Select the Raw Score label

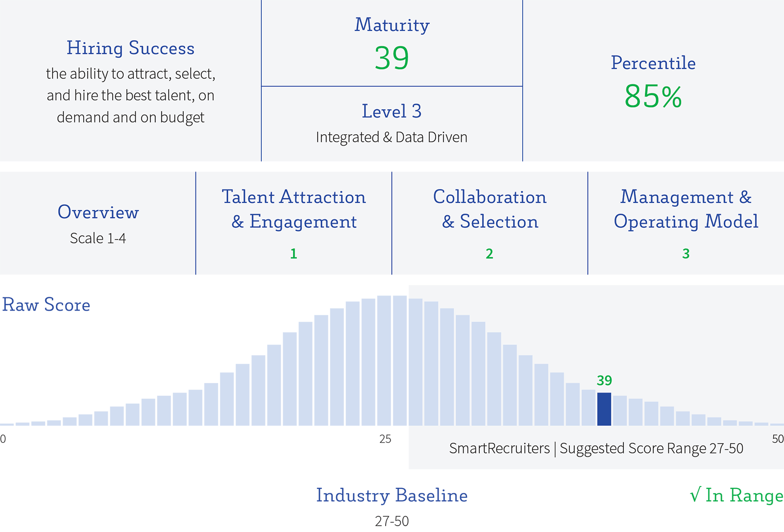click(46, 305)
